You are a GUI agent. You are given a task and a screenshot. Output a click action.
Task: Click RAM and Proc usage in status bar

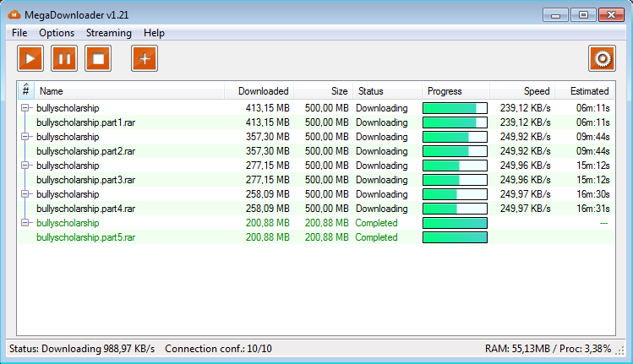click(x=548, y=349)
